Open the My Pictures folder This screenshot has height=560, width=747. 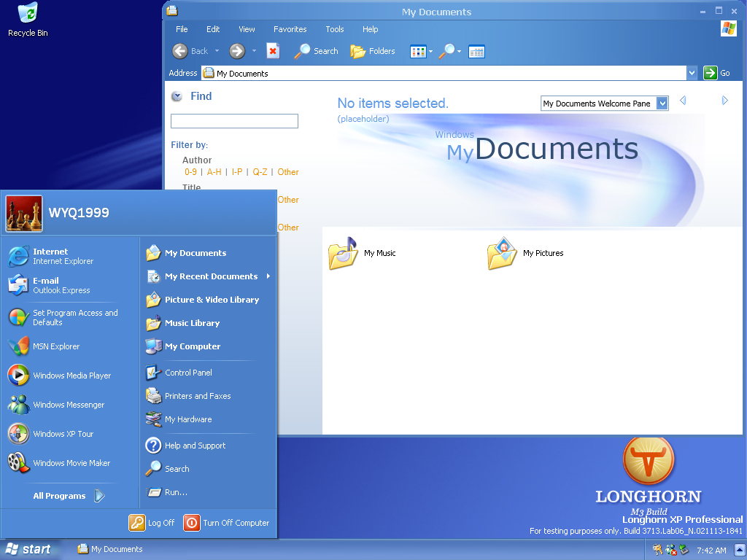525,253
